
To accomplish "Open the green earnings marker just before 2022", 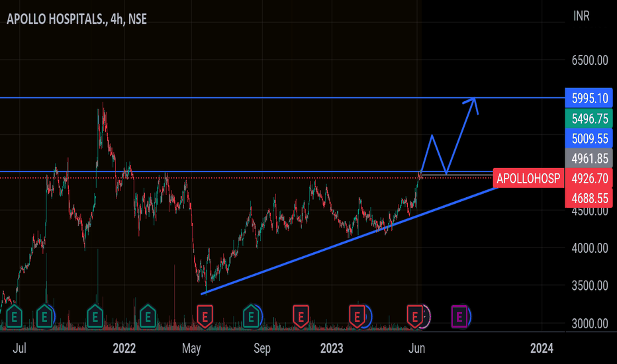I will click(95, 316).
